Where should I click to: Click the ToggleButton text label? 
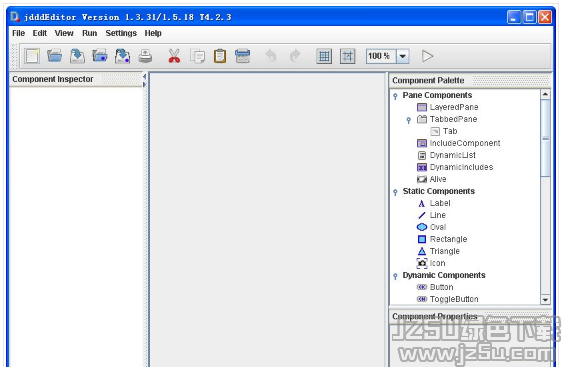(x=454, y=299)
